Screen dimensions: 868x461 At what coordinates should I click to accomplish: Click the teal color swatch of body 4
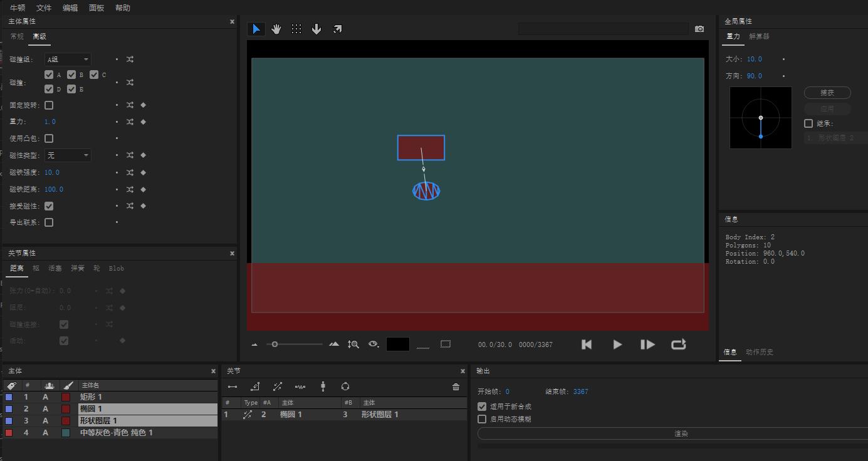pos(66,433)
